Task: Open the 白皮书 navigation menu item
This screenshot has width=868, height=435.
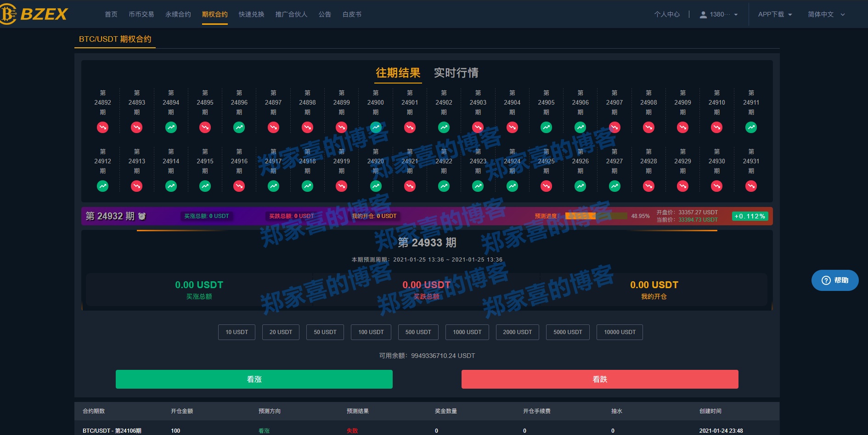Action: pos(351,14)
